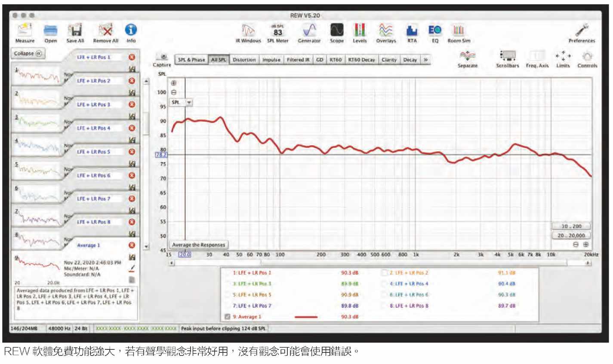Zoom out horizontal axis minus icon

coord(576,245)
